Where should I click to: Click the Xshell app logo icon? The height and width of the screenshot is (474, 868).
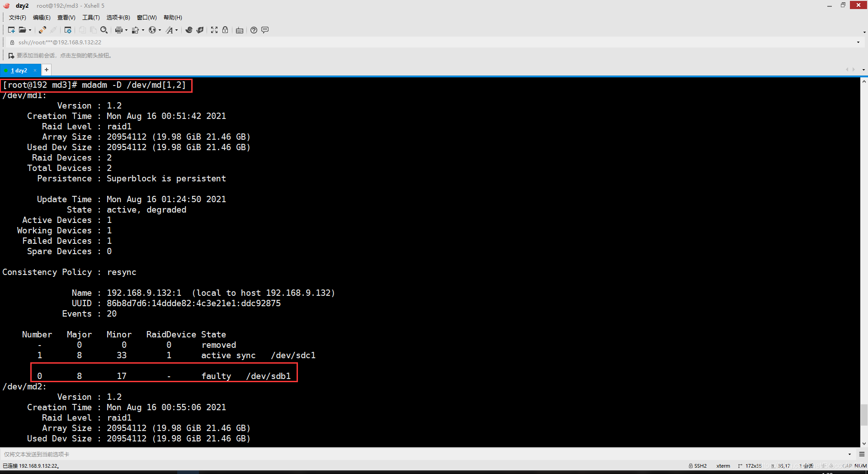tap(6, 5)
